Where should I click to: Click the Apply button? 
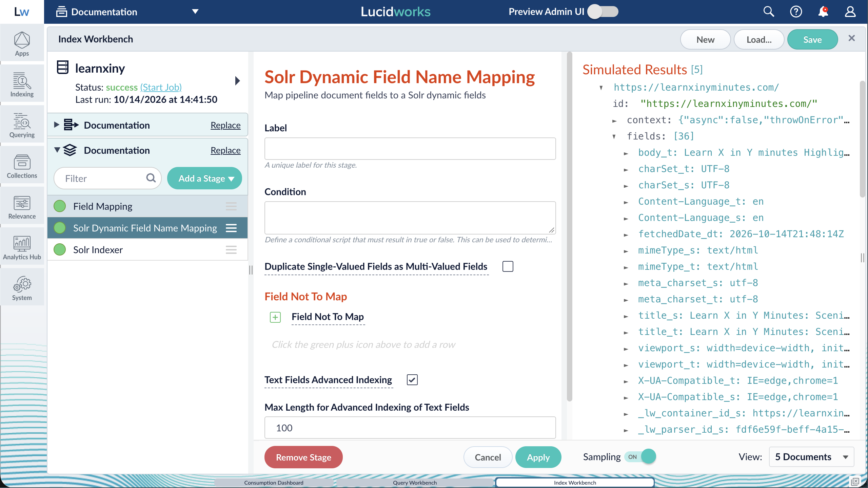(538, 457)
